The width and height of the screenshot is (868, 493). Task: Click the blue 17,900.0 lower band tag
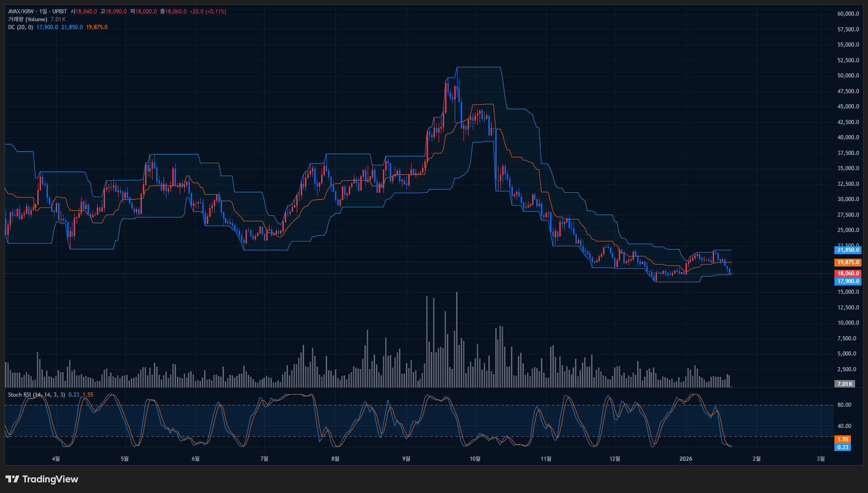click(x=848, y=281)
